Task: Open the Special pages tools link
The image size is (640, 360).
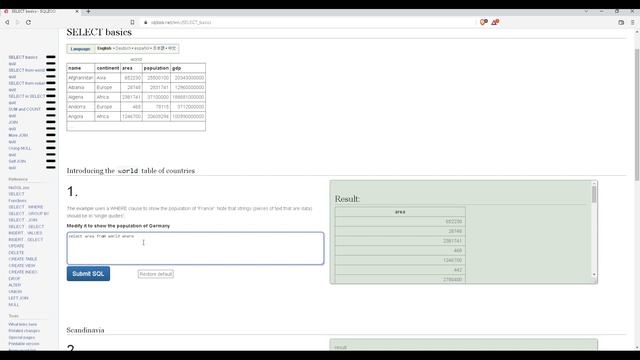Action: click(22, 338)
